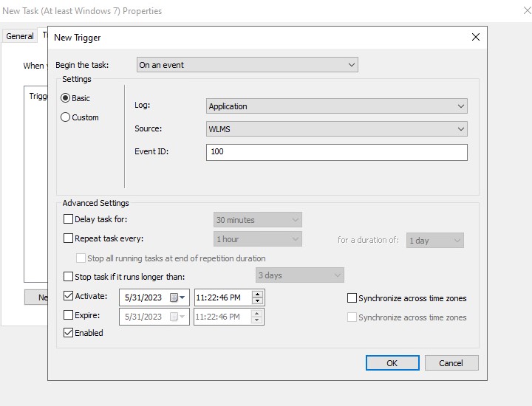Open the Begin the task dropdown
This screenshot has height=406, width=532.
[x=248, y=64]
